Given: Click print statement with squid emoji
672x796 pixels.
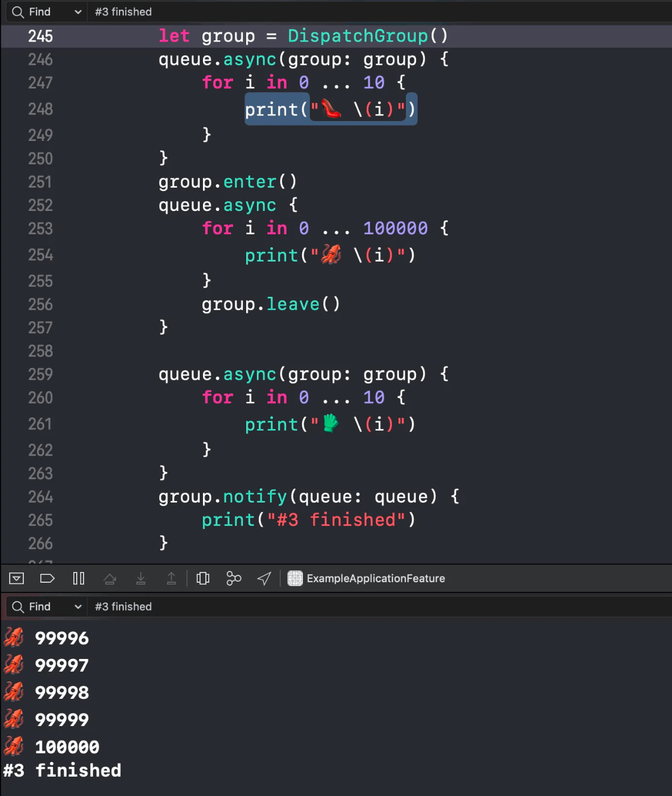Looking at the screenshot, I should tap(330, 255).
